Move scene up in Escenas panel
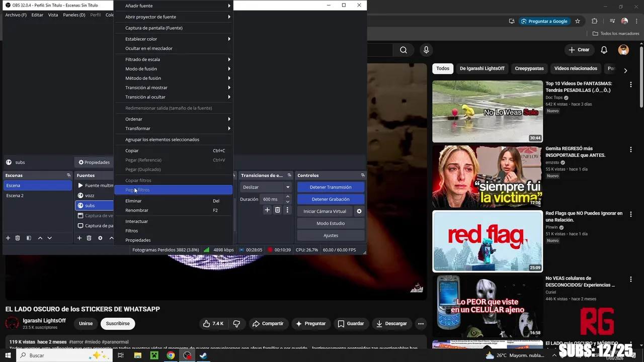644x362 pixels. [40, 238]
